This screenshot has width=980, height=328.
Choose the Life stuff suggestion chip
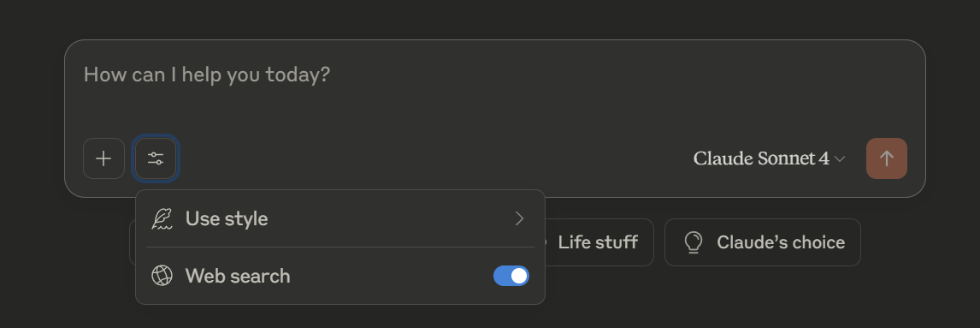[599, 242]
